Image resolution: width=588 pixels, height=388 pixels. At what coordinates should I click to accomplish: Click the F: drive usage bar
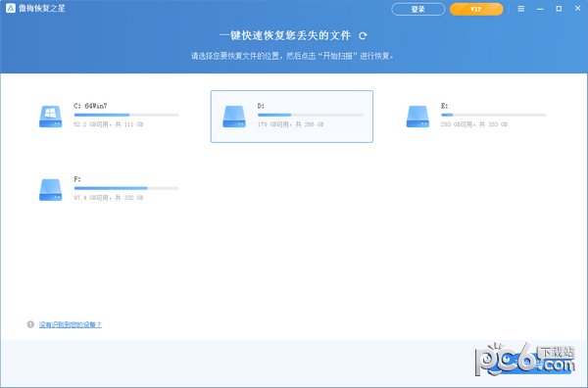pos(126,188)
